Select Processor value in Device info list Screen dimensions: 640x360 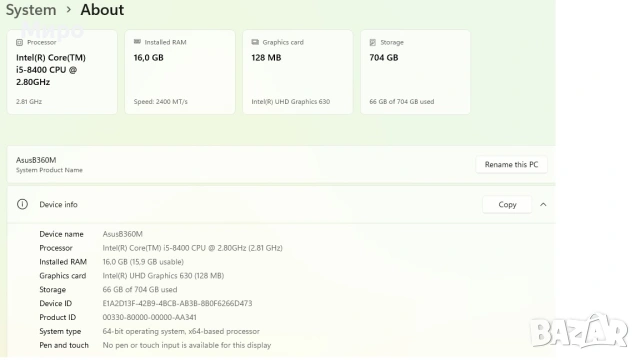[x=192, y=248]
